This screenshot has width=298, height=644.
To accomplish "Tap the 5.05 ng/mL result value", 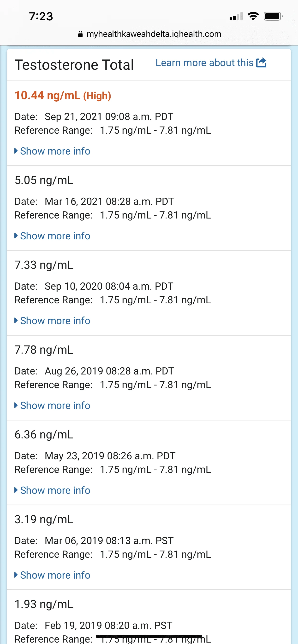I will click(44, 180).
